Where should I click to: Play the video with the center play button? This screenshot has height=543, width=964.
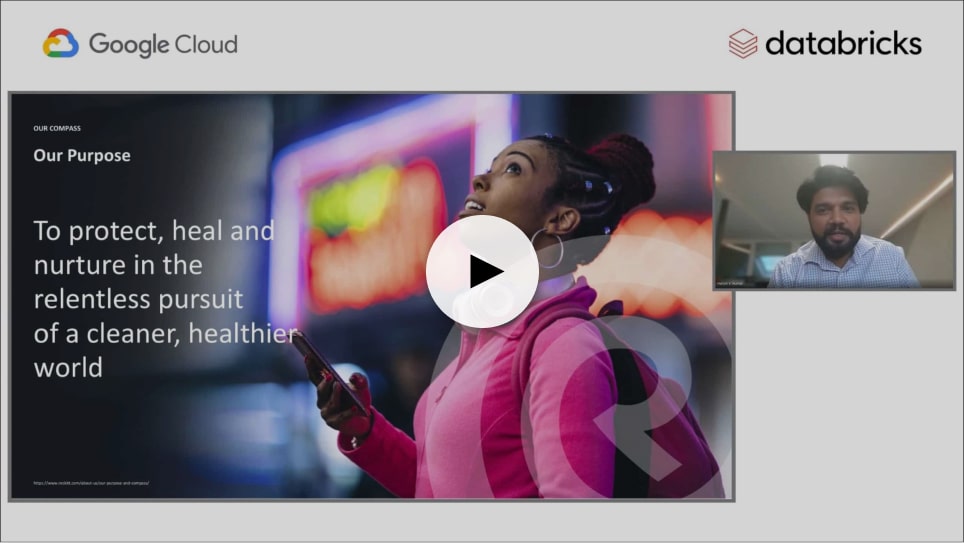(482, 271)
